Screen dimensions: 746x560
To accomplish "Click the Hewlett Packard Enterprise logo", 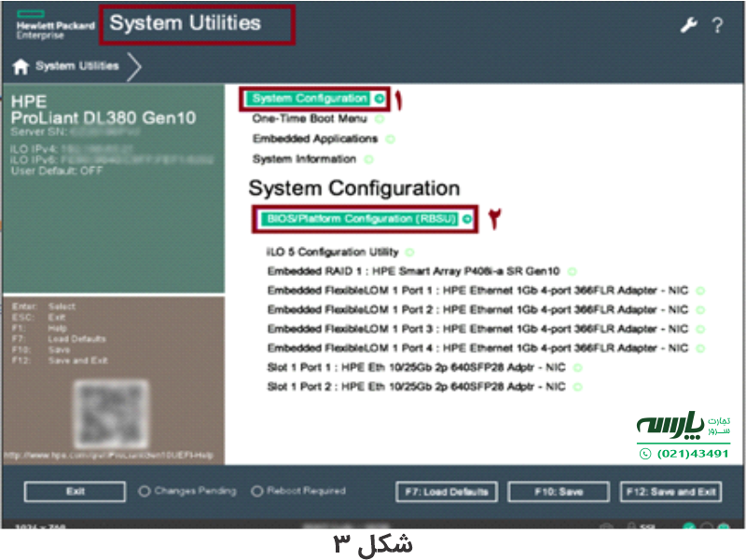I will (x=55, y=25).
